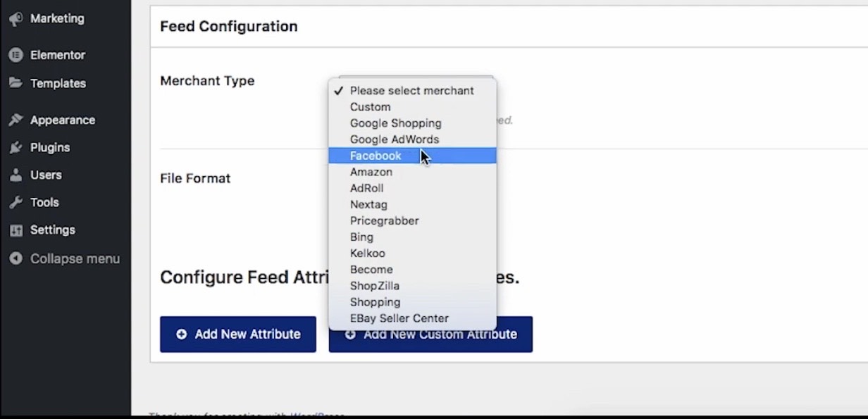Click the Plugins plug icon
Image resolution: width=868 pixels, height=419 pixels.
[15, 147]
